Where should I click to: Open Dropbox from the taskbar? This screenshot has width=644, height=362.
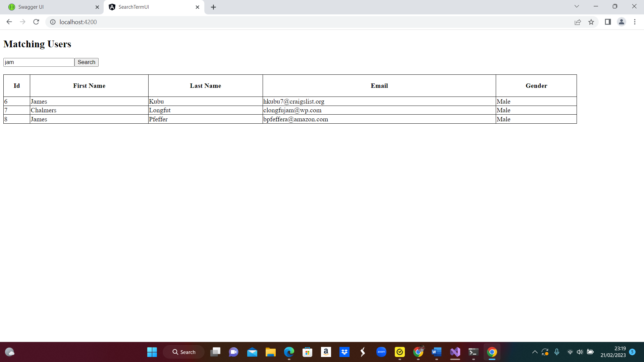coord(344,352)
